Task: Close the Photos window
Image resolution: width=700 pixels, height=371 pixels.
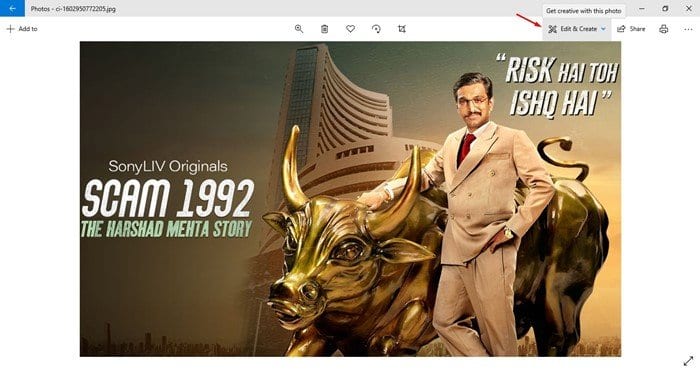Action: (688, 8)
